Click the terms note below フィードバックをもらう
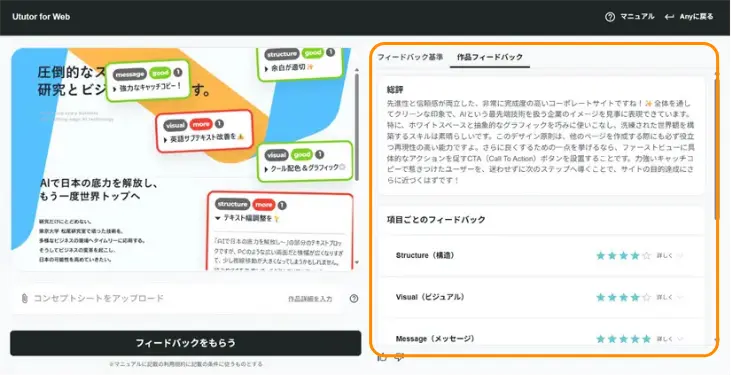Screen dimensions: 731x375 coord(186,364)
